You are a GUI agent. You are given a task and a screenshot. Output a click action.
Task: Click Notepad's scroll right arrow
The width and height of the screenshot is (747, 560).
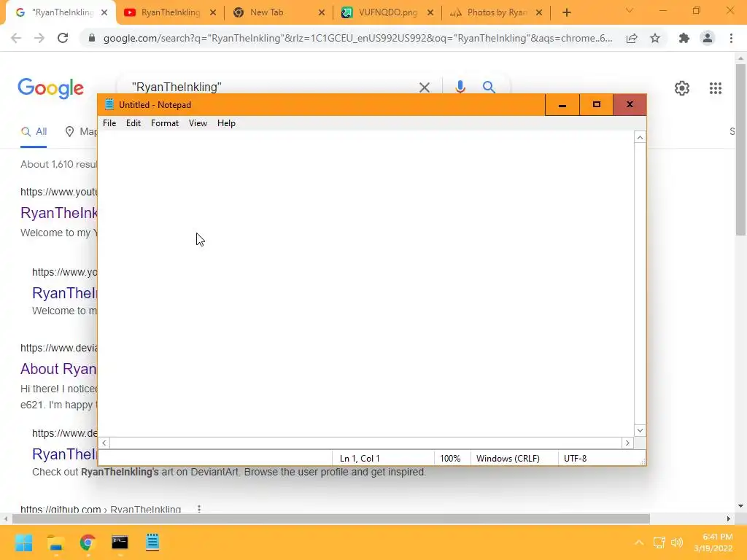[x=627, y=443]
